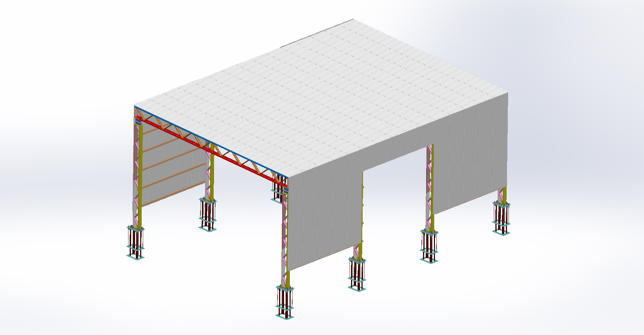Select the footing cage under the left front corner column
Viewport: 644px width, 335px height.
click(136, 242)
